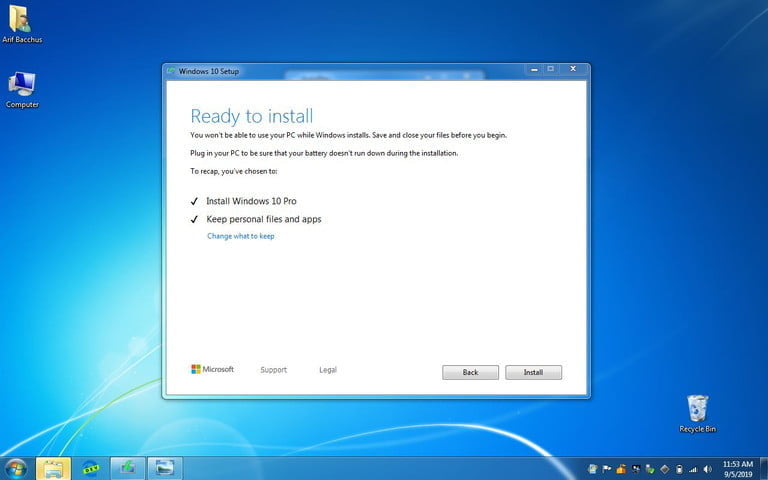Viewport: 768px width, 480px height.
Task: Click the Safely Remove Hardware tray icon
Action: point(650,469)
